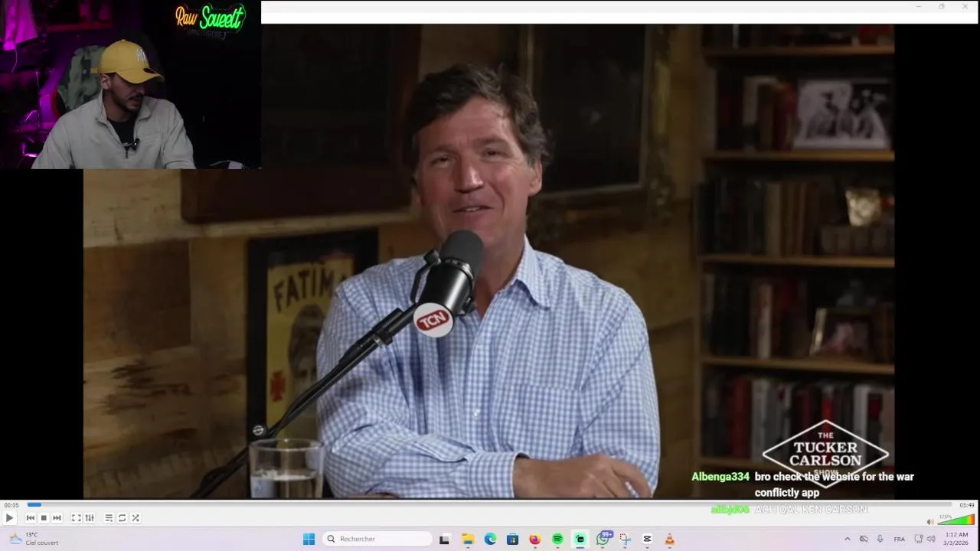The image size is (980, 551).
Task: Start playback with the VLC play button
Action: (9, 518)
